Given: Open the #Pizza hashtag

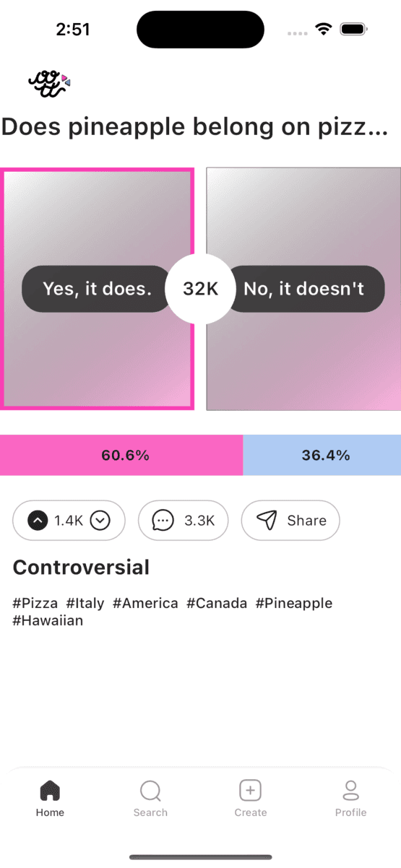Looking at the screenshot, I should click(x=35, y=603).
